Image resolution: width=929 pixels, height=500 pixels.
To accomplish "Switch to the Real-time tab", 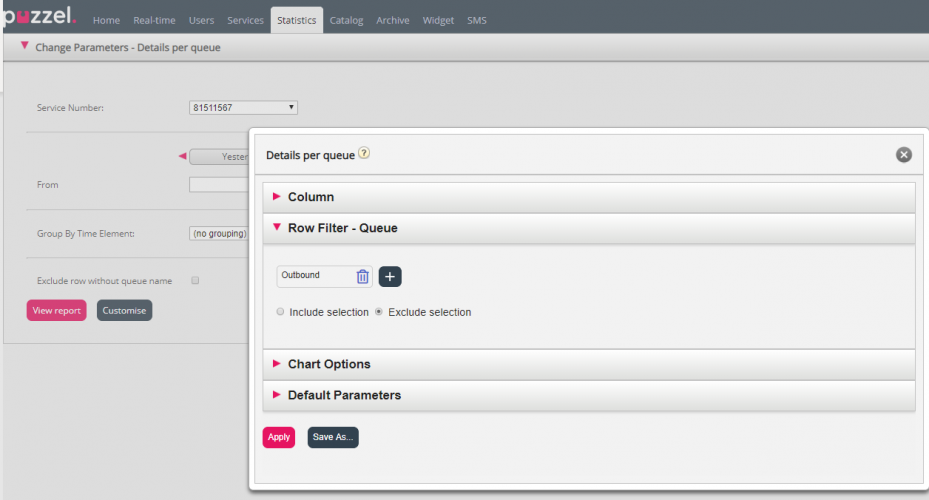I will coord(155,20).
